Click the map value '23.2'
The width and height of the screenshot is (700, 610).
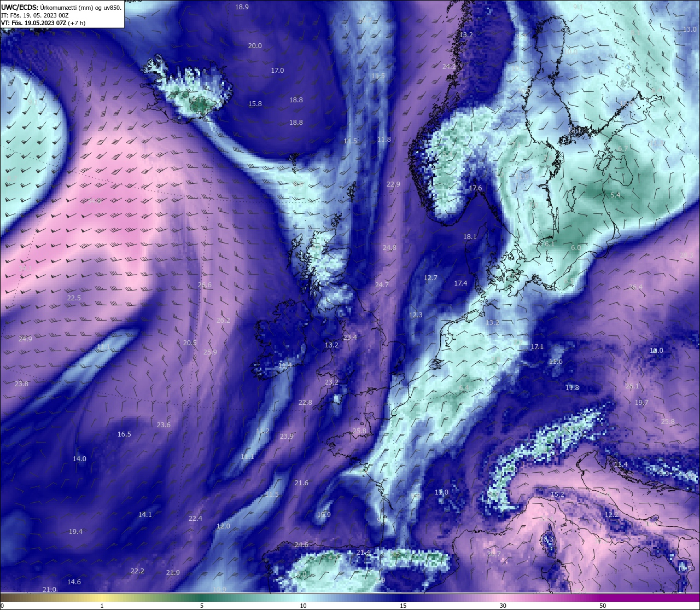coord(331,382)
